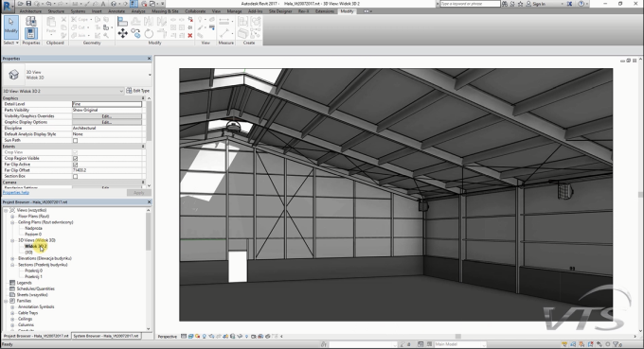Toggle the Sun Path checkbox
The width and height of the screenshot is (644, 349).
click(x=75, y=141)
